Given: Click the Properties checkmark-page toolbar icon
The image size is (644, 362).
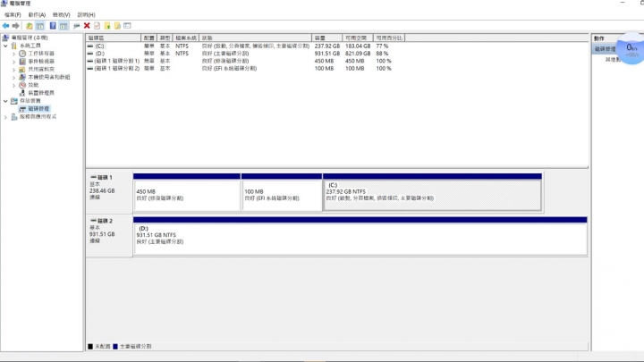Looking at the screenshot, I should (97, 26).
